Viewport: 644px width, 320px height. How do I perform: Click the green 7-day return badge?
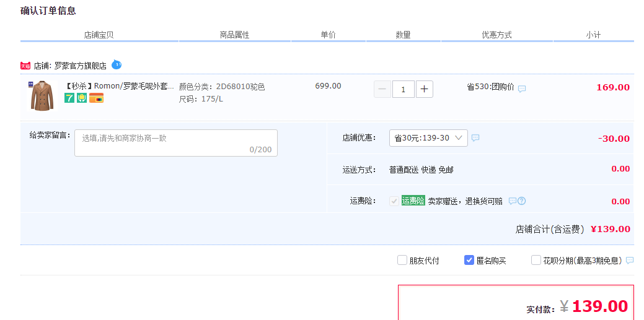point(69,98)
